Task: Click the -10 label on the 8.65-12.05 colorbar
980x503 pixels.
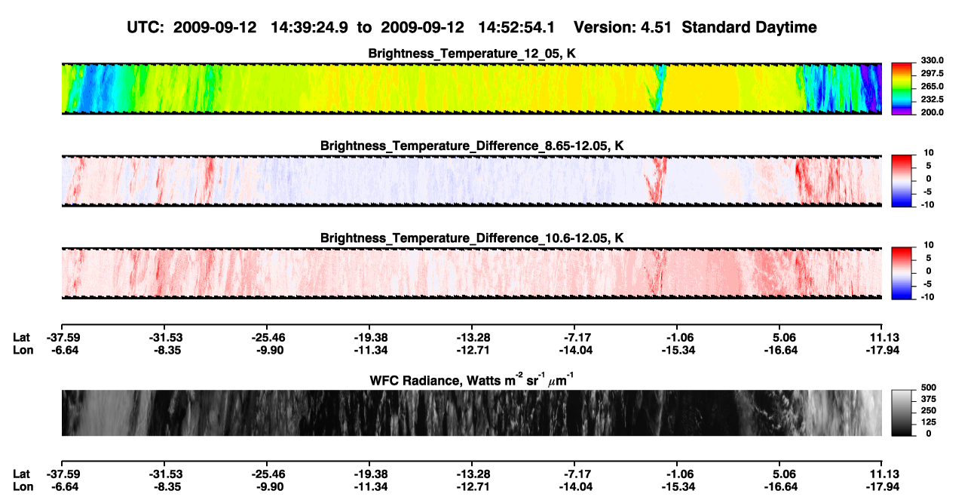Action: 929,204
